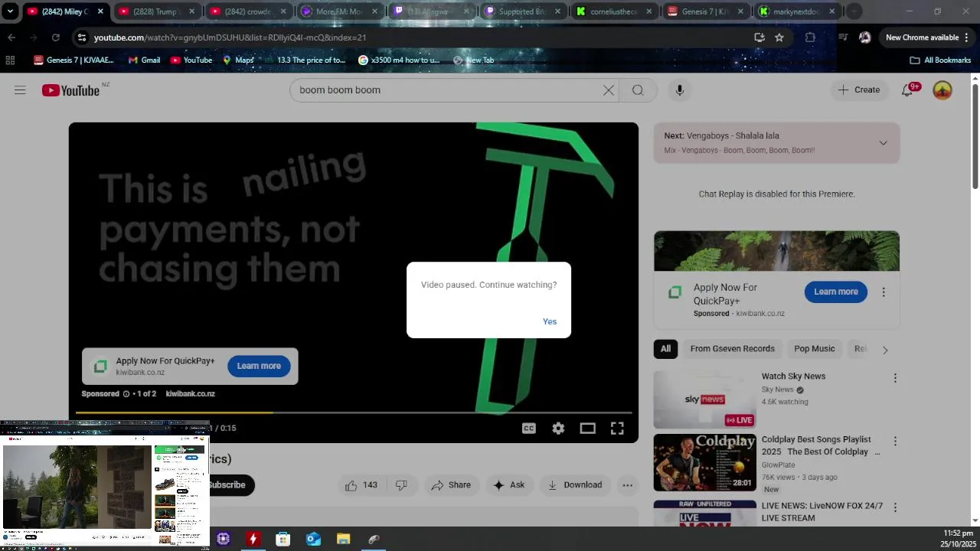Go back to the previous page
980x551 pixels.
point(11,37)
